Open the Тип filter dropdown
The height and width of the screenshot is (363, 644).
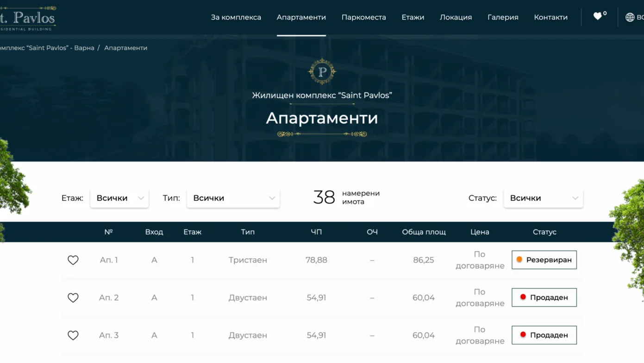(233, 198)
